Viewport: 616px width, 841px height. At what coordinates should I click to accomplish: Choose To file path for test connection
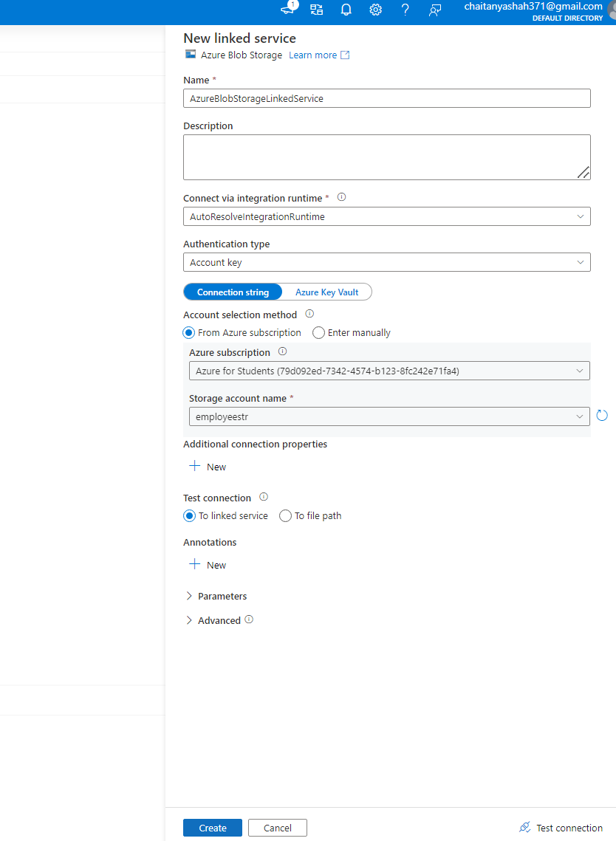click(285, 515)
